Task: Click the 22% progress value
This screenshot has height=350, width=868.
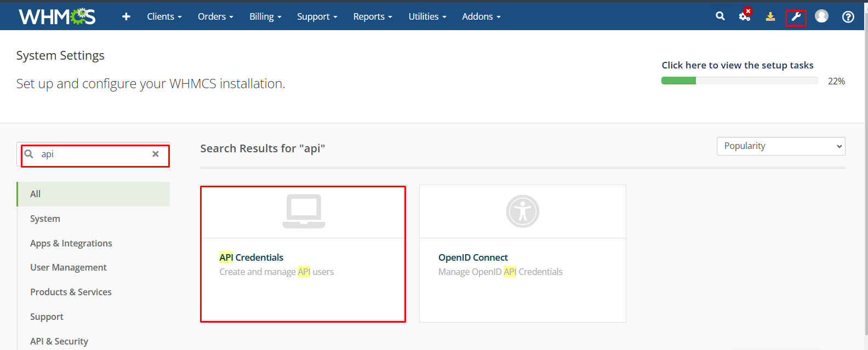Action: pos(836,81)
